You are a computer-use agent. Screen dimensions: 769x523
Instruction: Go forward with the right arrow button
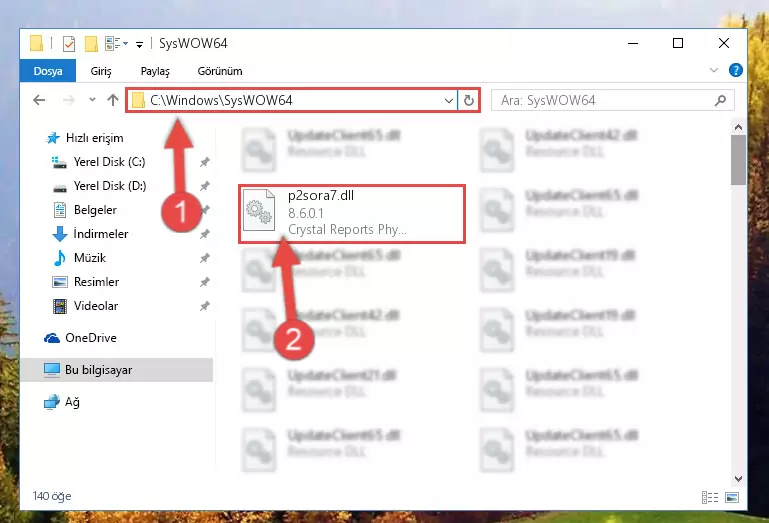coord(69,101)
